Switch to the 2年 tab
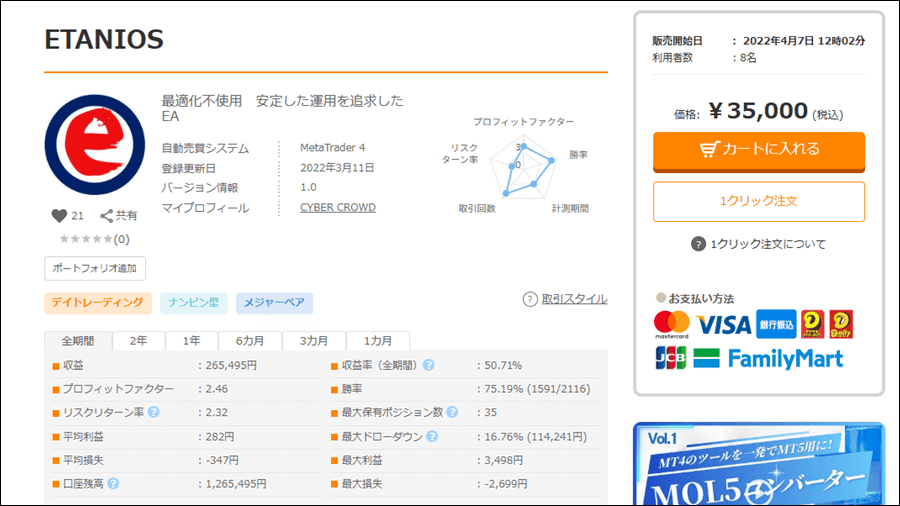This screenshot has width=900, height=506. point(139,341)
